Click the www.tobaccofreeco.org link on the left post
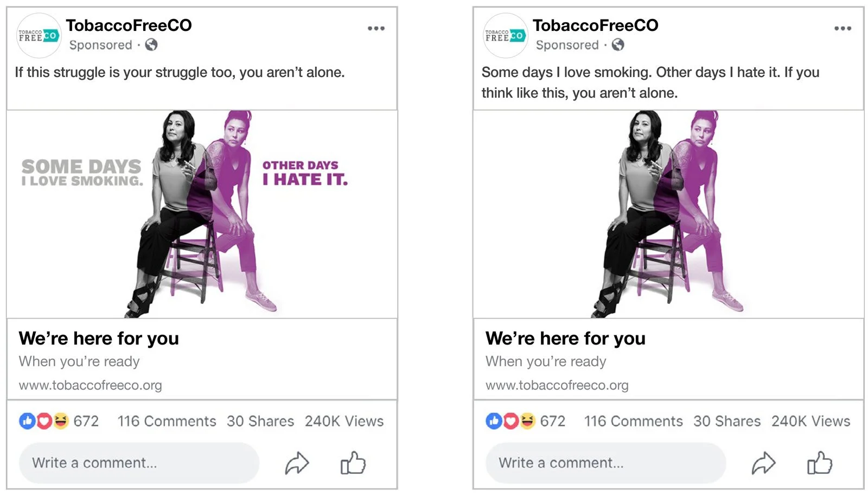This screenshot has width=868, height=497. click(90, 385)
